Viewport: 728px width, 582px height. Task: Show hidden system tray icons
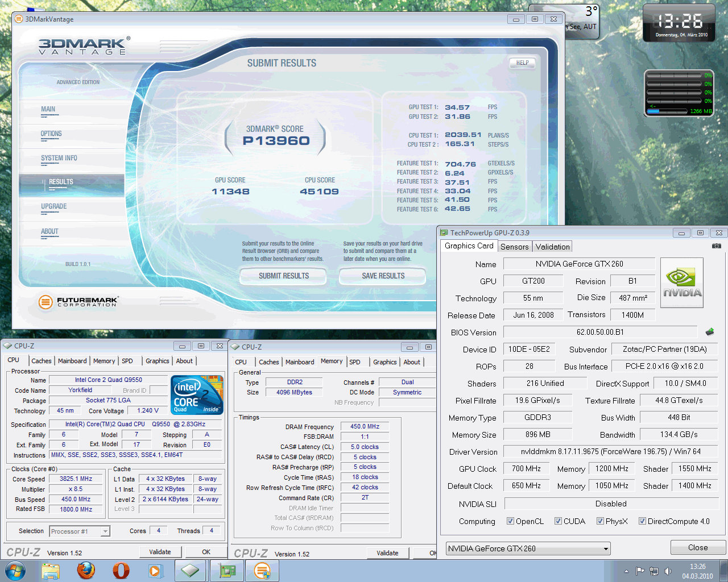[x=626, y=571]
